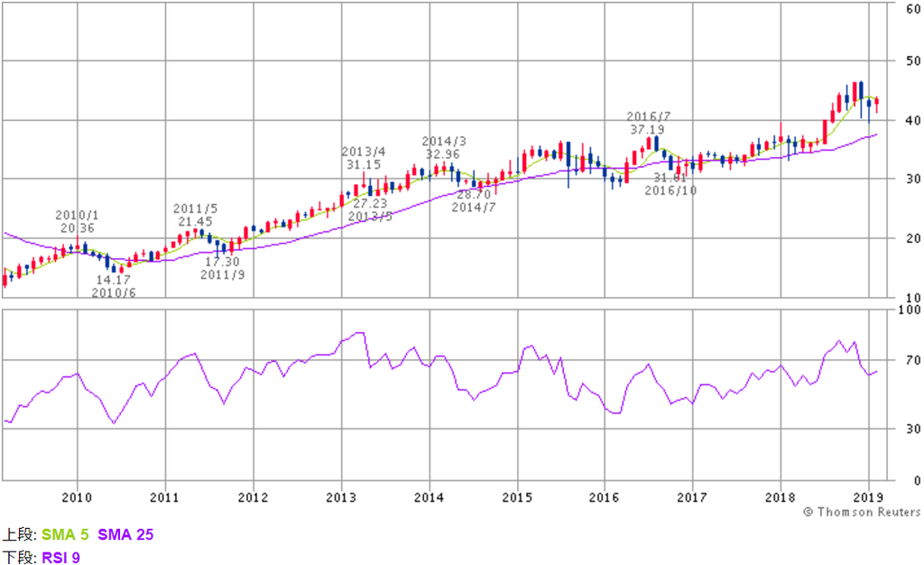
Task: Click the 2011/5 high annotation 21.45
Action: pyautogui.click(x=195, y=215)
